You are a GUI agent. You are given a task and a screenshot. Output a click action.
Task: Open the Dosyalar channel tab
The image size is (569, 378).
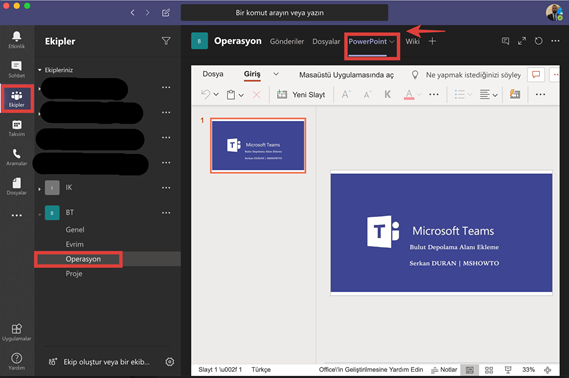tap(326, 41)
